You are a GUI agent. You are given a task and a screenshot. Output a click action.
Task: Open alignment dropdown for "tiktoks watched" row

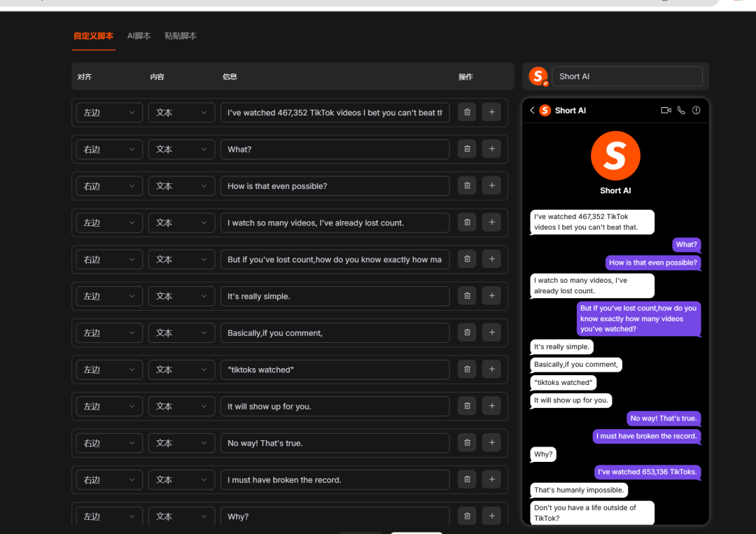[x=109, y=370]
